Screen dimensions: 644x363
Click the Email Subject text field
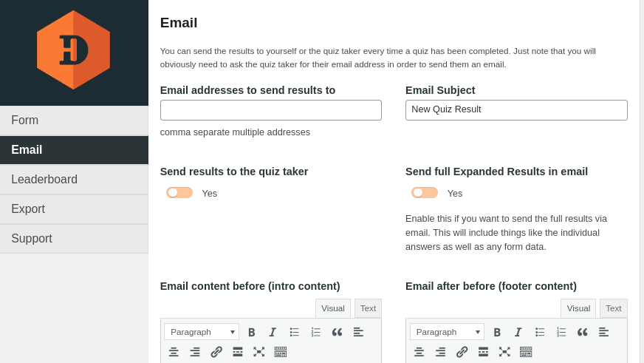click(x=516, y=110)
